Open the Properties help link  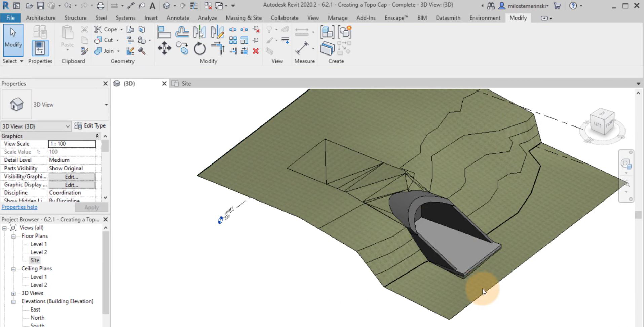(19, 207)
